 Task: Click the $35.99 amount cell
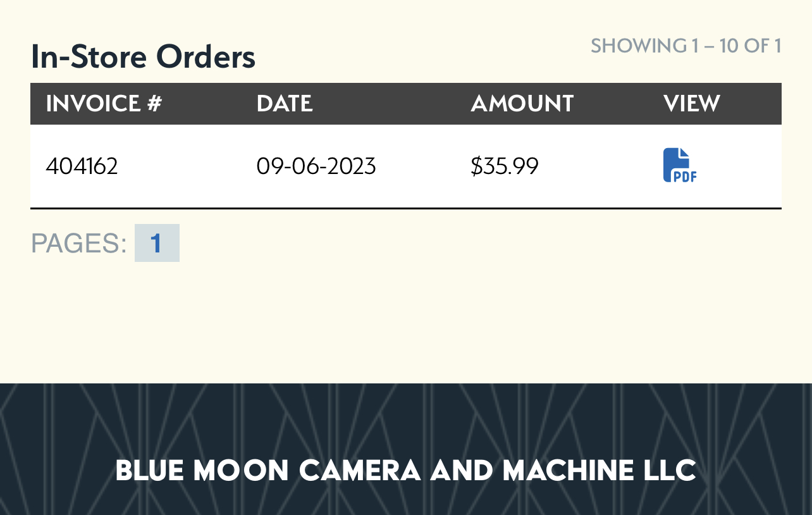[x=505, y=166]
